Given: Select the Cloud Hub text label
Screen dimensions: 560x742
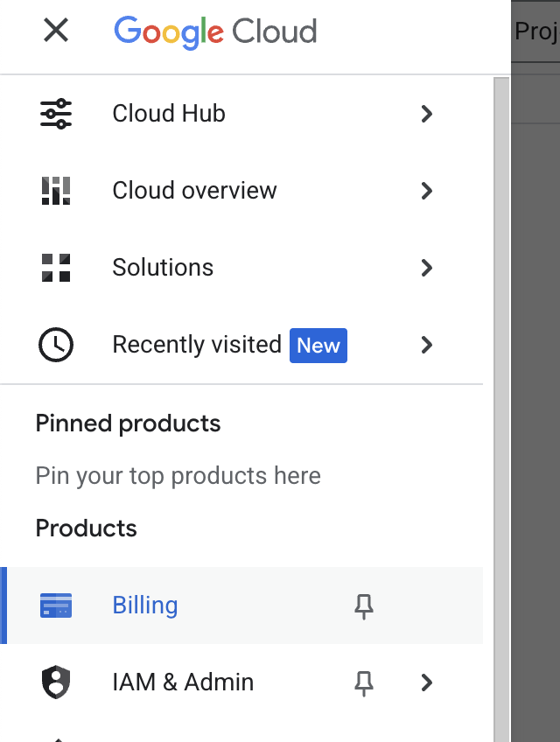Looking at the screenshot, I should tap(169, 114).
